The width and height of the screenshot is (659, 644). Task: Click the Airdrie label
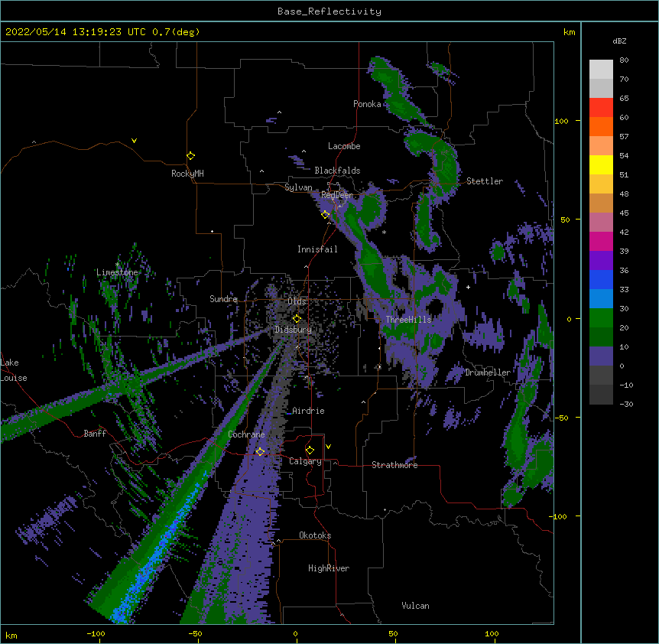[x=308, y=411]
